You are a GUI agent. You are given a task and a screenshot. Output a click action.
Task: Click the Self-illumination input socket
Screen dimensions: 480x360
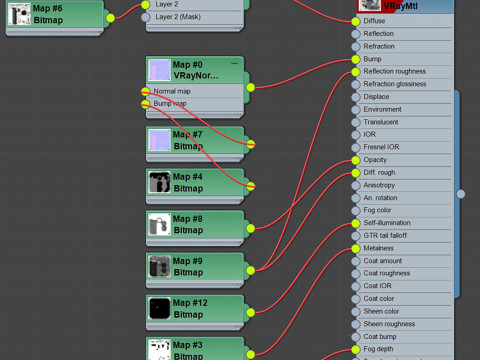356,223
